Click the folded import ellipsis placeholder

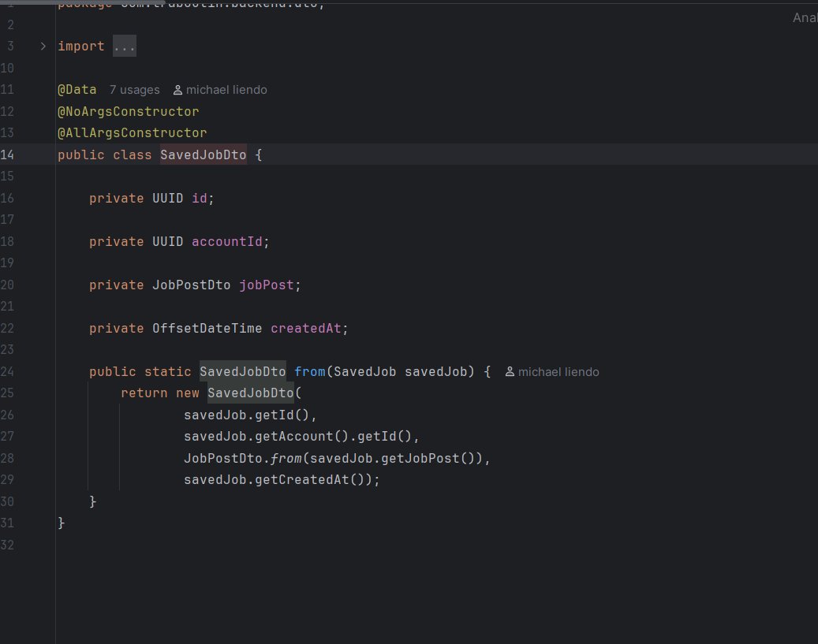[x=124, y=47]
